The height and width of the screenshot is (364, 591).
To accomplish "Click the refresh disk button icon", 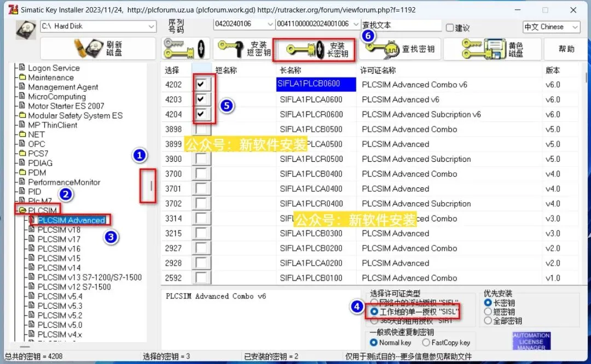I will point(89,48).
